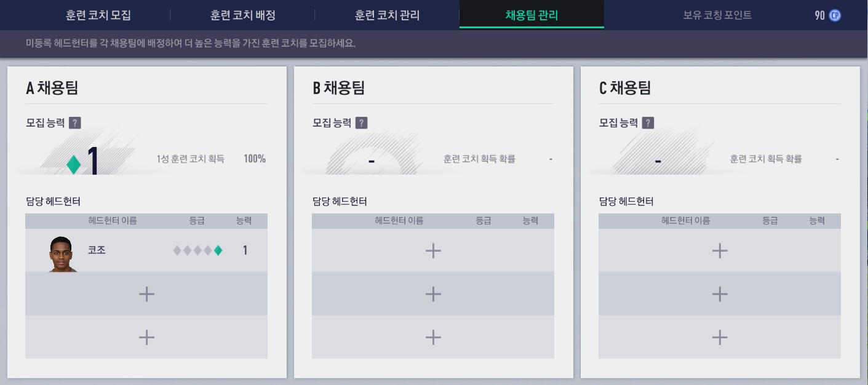Click the coaching point CP coin icon
Image resolution: width=868 pixels, height=385 pixels.
[835, 15]
